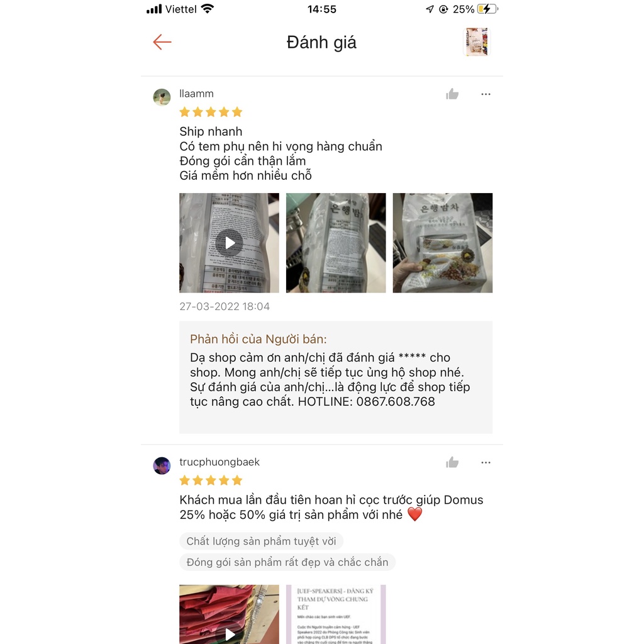644x644 pixels.
Task: Like the review by trucphuongbaek
Action: coord(452,462)
